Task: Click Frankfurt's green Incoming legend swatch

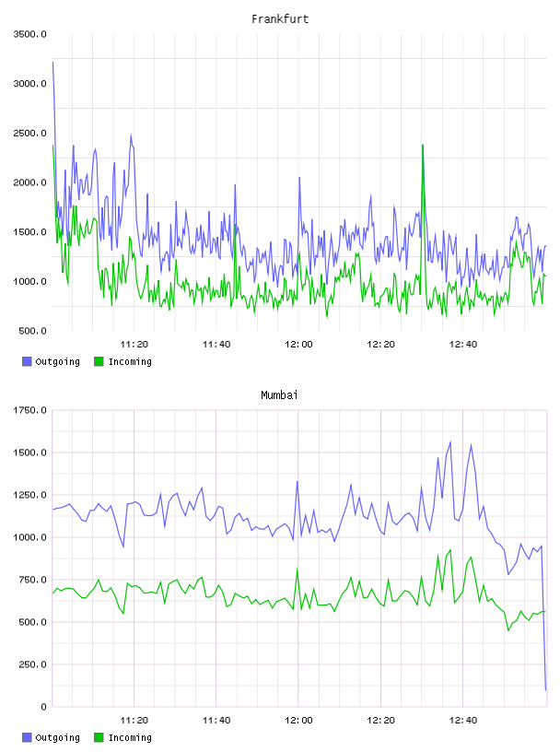Action: click(x=99, y=361)
